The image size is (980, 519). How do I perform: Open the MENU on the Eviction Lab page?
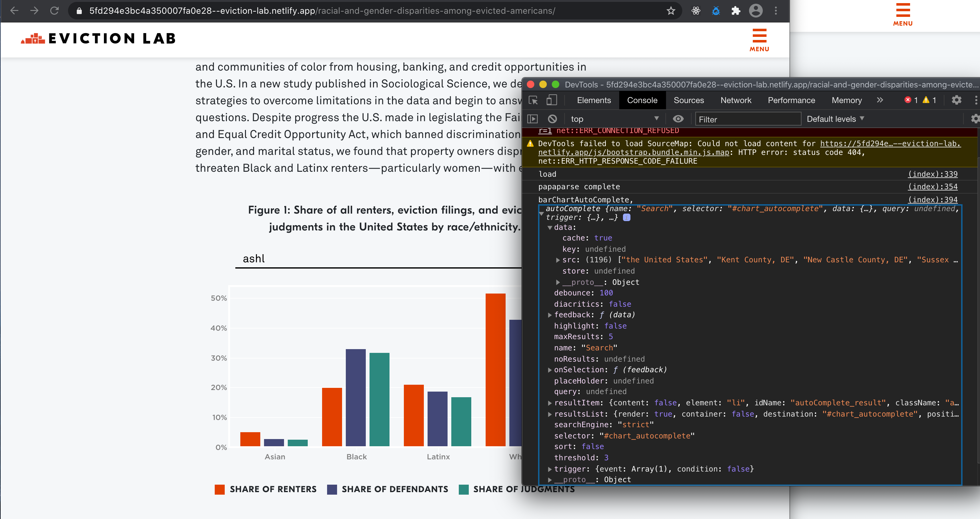[759, 40]
